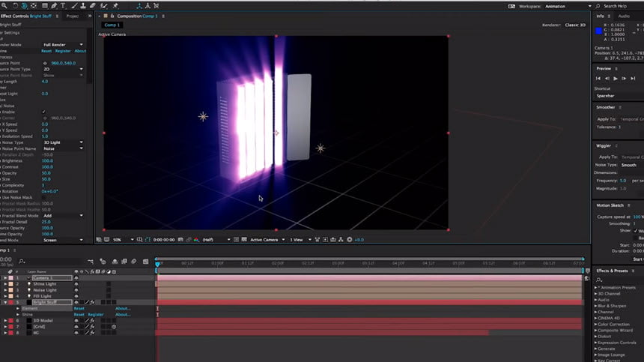Switch to the Project tab
Viewport: 644px width, 362px height.
click(x=73, y=16)
